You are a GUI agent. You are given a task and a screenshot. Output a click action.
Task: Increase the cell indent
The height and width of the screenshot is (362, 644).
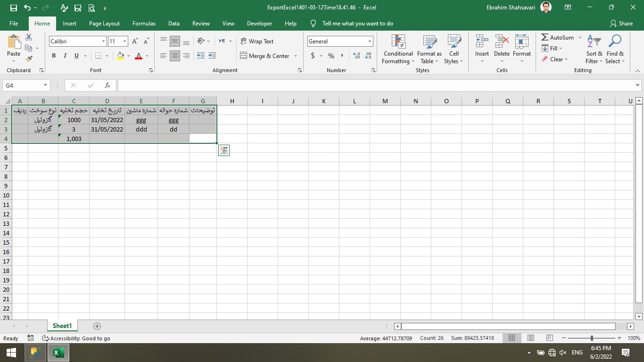click(x=213, y=56)
